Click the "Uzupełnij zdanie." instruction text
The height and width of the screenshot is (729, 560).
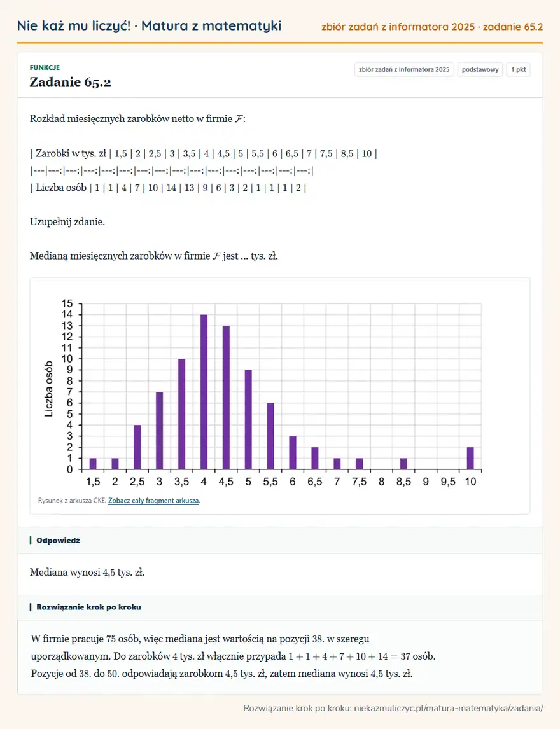coord(67,222)
